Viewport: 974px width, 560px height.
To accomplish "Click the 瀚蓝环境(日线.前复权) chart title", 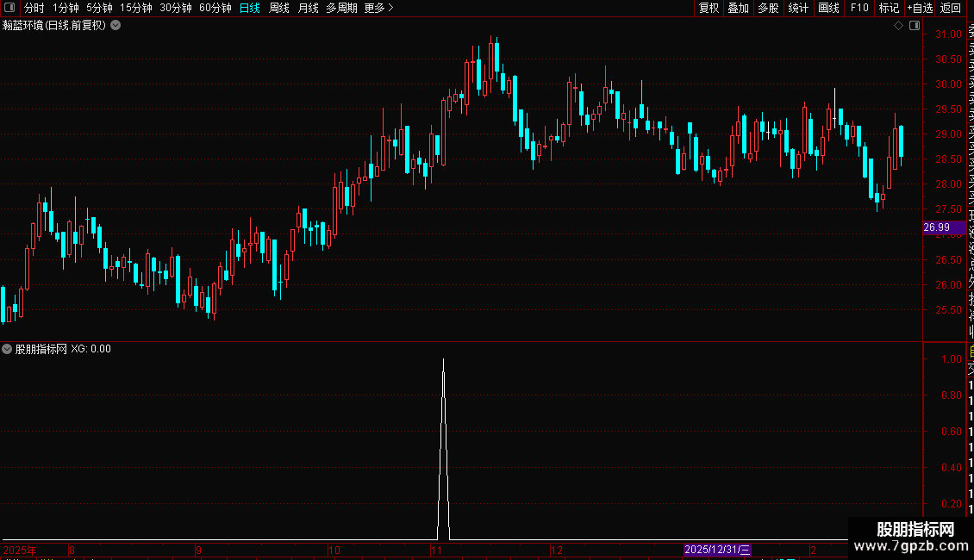I will (54, 26).
